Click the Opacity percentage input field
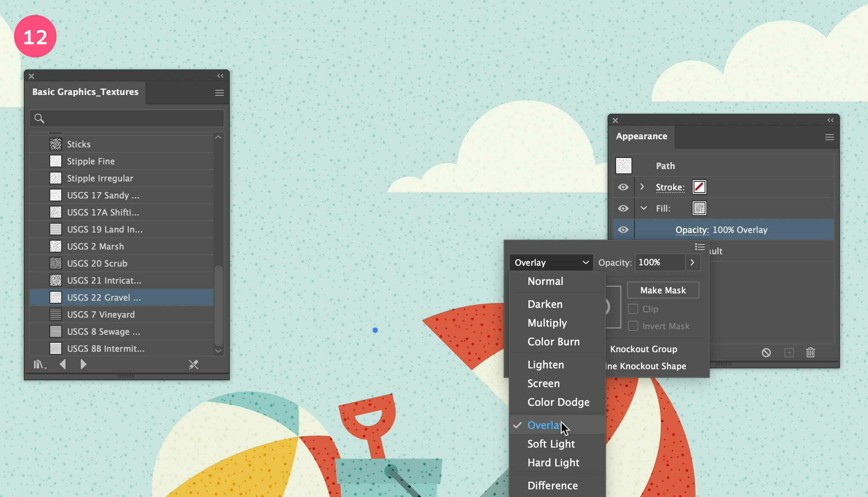Image resolution: width=868 pixels, height=497 pixels. [x=660, y=262]
